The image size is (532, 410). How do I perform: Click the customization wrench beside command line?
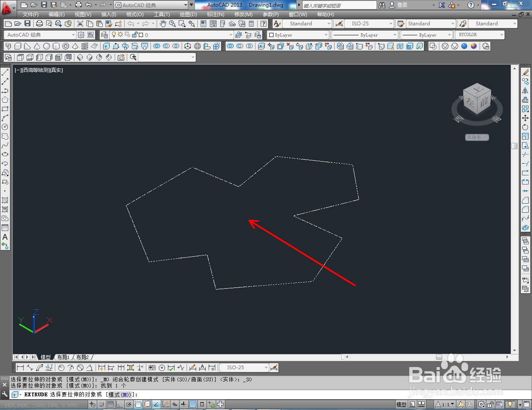[5, 394]
